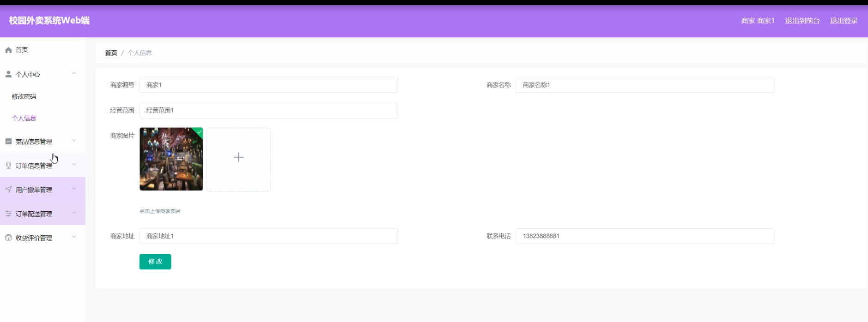
Task: Open the 订单信息管理 menu
Action: click(x=42, y=165)
